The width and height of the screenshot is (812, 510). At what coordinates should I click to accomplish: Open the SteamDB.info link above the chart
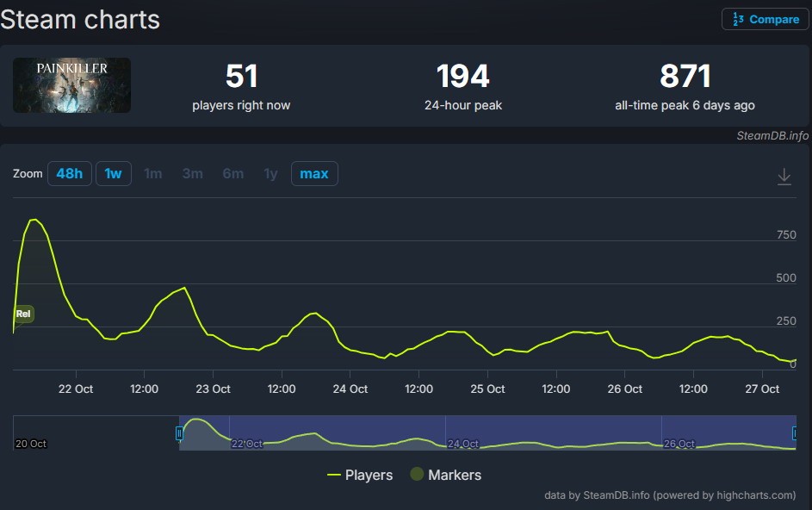772,135
